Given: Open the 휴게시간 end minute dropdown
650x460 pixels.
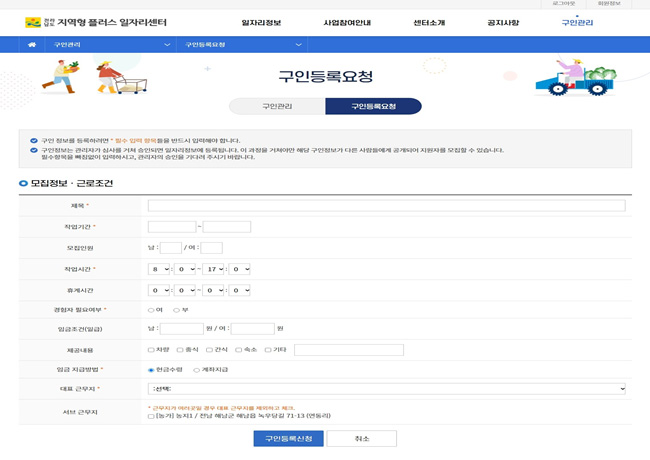Looking at the screenshot, I should tap(239, 290).
